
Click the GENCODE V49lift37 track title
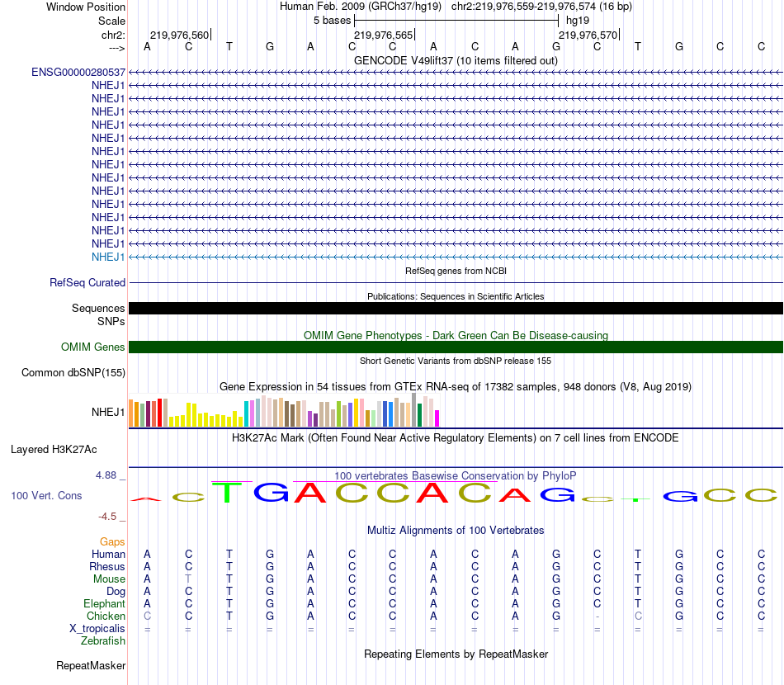point(456,60)
